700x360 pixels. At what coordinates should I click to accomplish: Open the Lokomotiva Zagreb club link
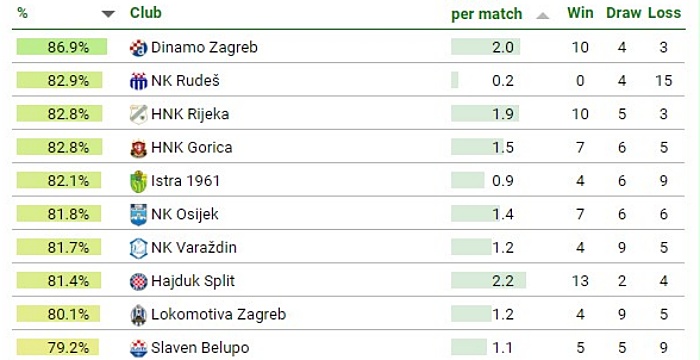click(x=218, y=314)
